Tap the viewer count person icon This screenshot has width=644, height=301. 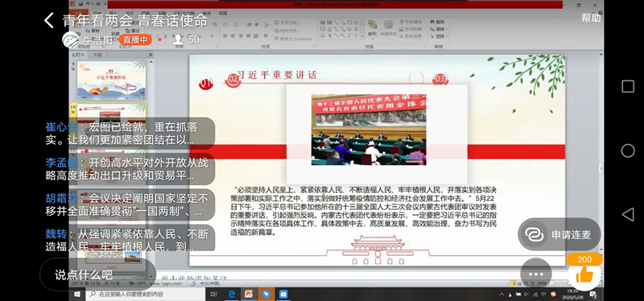click(178, 39)
